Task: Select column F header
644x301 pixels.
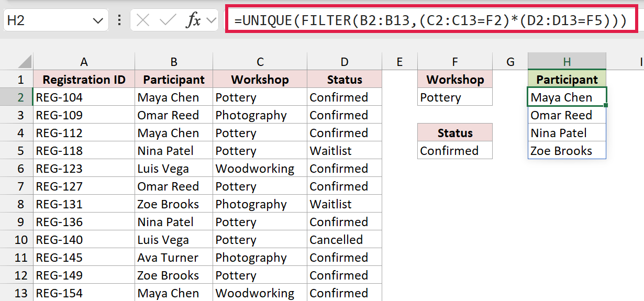Action: click(455, 62)
